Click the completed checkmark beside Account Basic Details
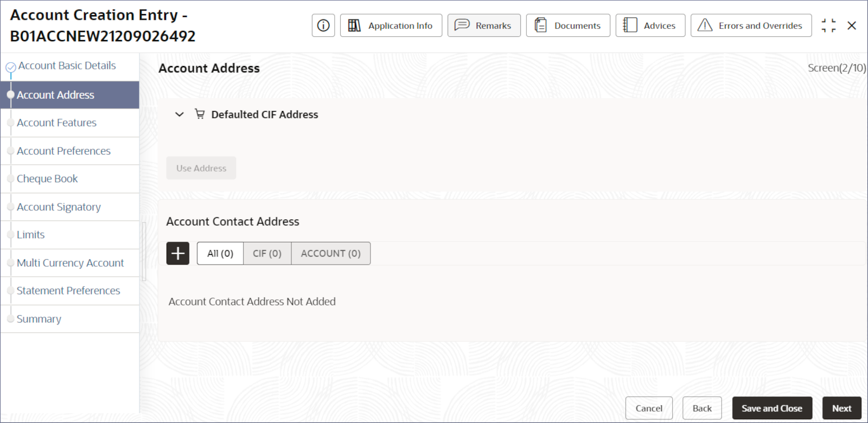Image resolution: width=868 pixels, height=423 pixels. coord(10,67)
